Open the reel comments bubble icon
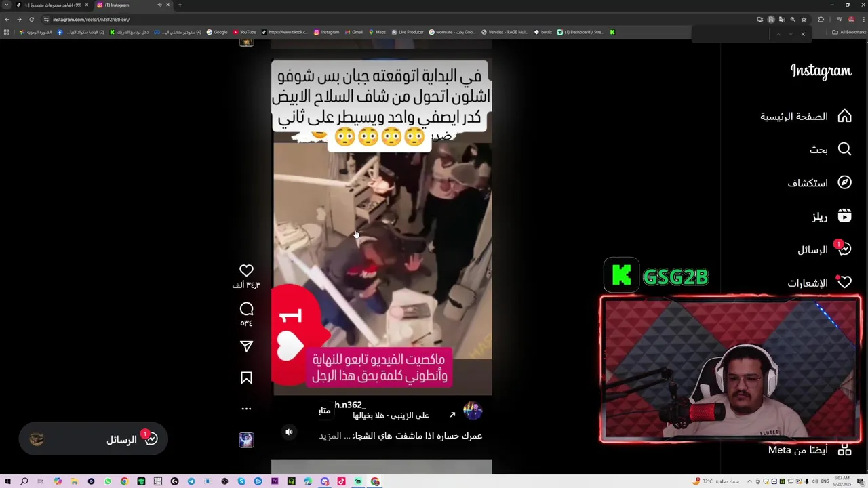 click(x=246, y=309)
